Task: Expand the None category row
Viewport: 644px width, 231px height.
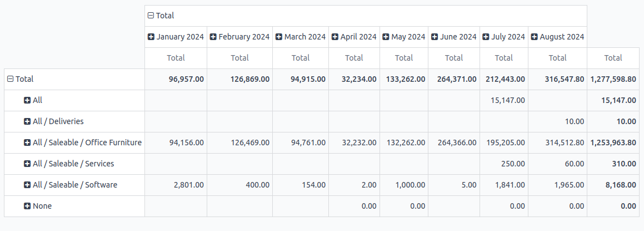Action: (x=27, y=206)
